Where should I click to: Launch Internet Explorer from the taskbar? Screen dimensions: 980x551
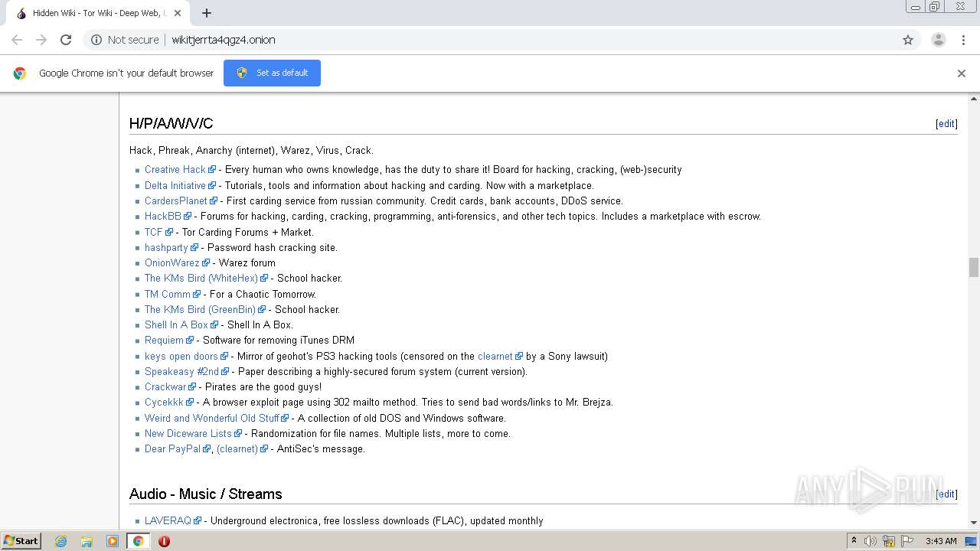61,541
